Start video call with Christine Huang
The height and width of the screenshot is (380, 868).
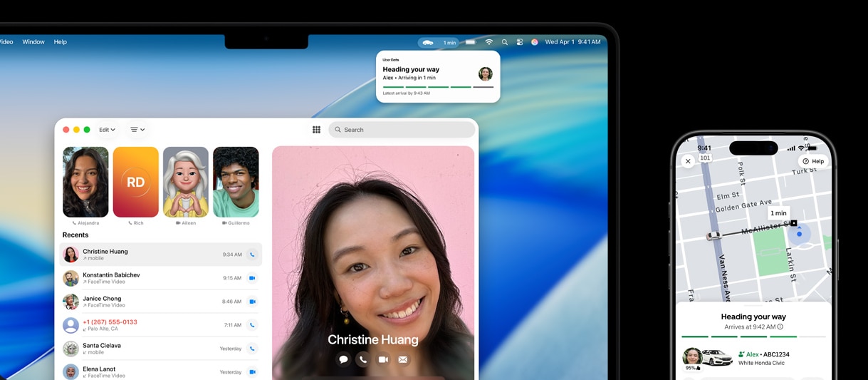click(x=383, y=360)
